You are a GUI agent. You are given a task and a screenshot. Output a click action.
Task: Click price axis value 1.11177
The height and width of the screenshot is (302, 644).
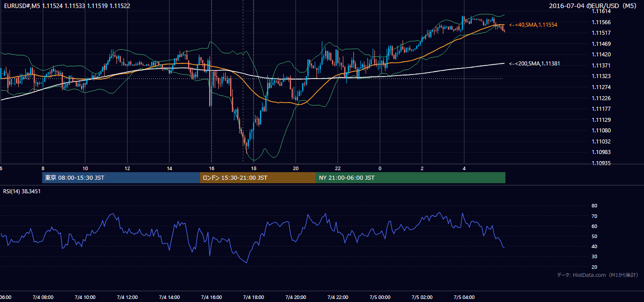tap(601, 109)
